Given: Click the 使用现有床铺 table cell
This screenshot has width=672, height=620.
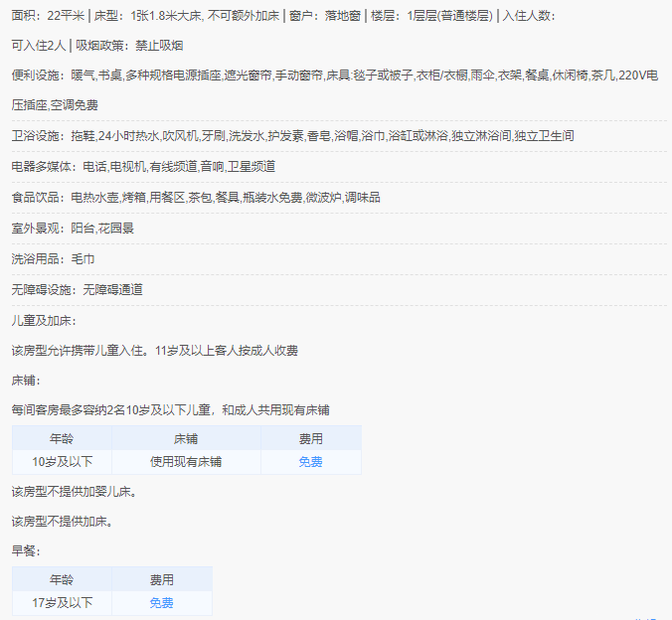Looking at the screenshot, I should point(186,462).
